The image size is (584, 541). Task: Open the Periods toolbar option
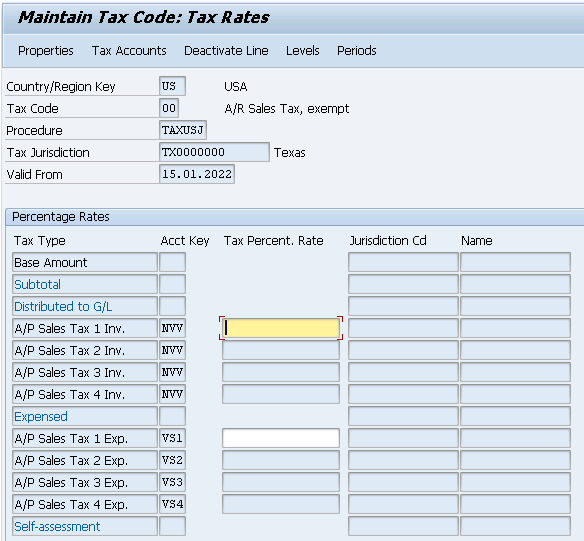tap(356, 51)
